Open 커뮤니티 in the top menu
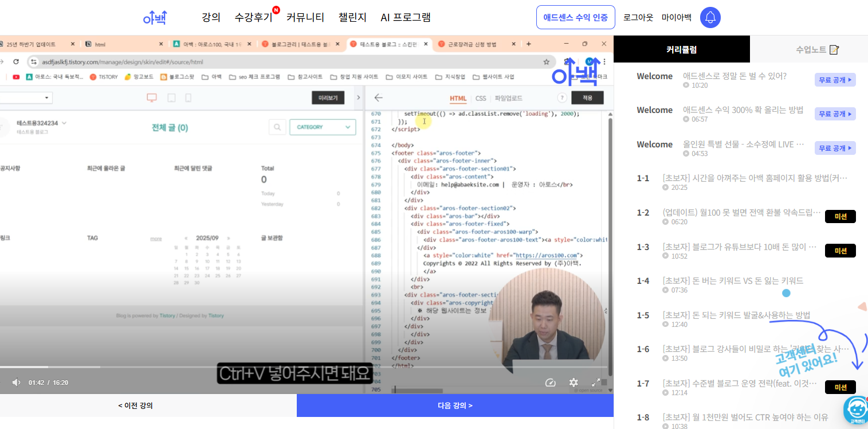Viewport: 868px width, 429px height. tap(305, 17)
